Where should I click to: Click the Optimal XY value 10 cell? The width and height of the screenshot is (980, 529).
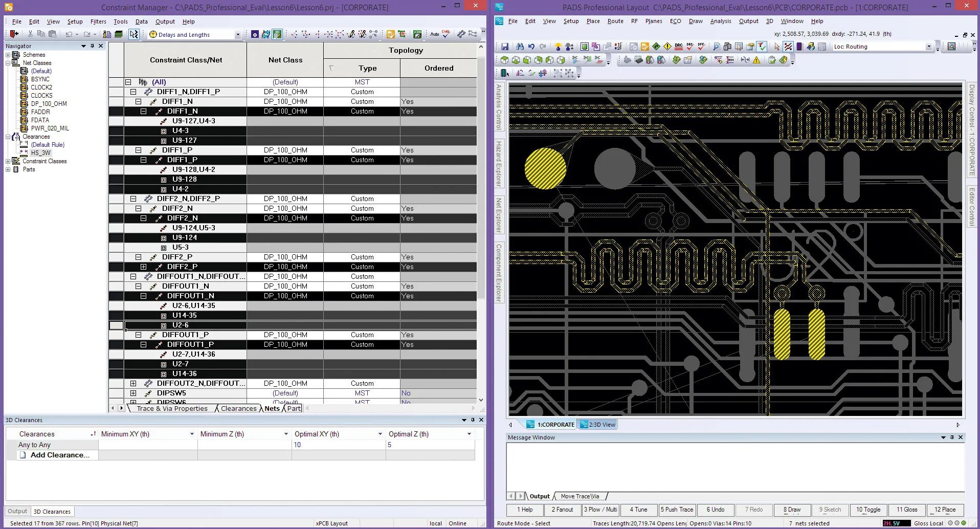(x=339, y=445)
